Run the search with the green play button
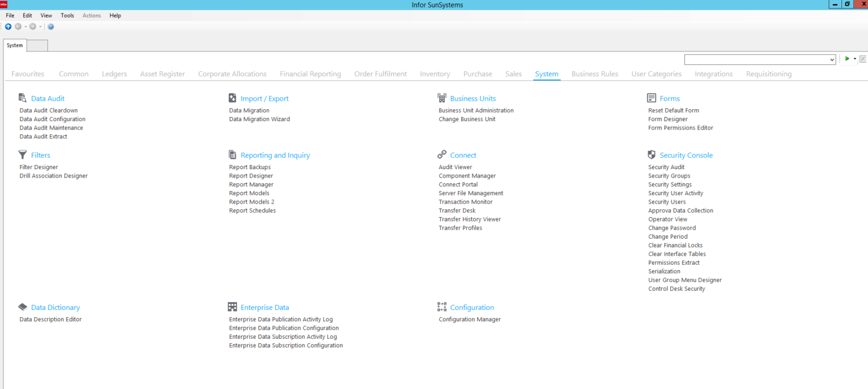This screenshot has width=868, height=389. (847, 59)
